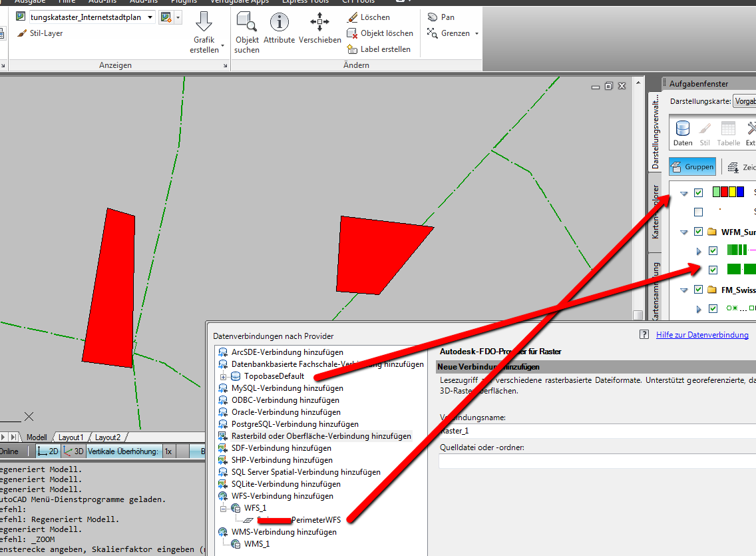Collapse the WFM_Sur layer group
The image size is (756, 556).
(x=683, y=232)
